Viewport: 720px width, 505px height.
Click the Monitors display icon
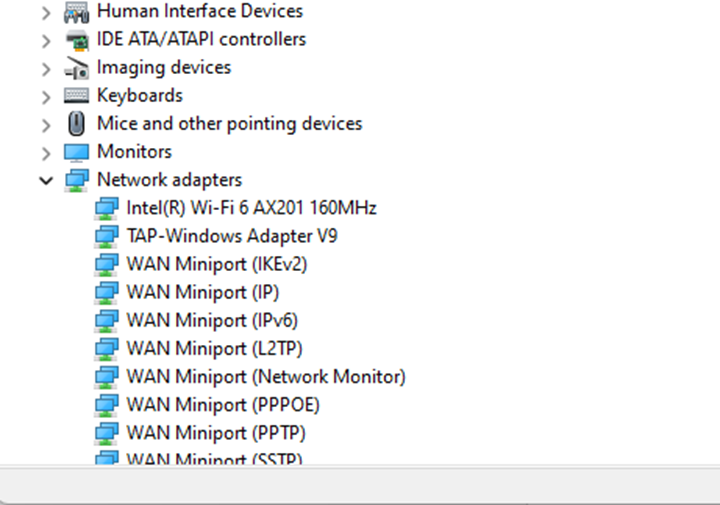tap(76, 152)
